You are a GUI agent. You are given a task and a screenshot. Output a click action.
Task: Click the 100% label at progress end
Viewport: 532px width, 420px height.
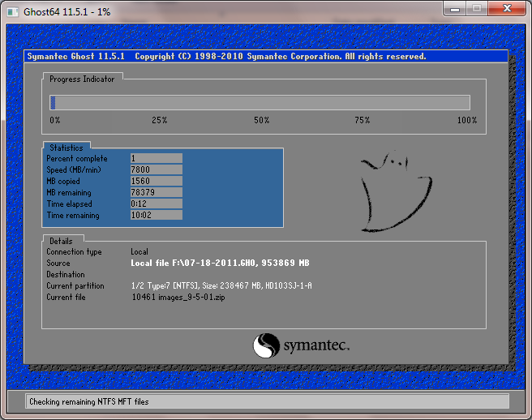(x=467, y=120)
